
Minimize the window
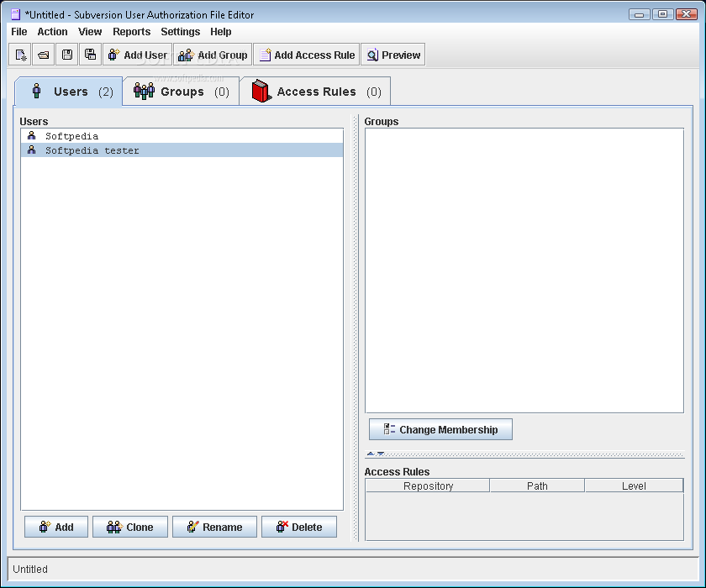pyautogui.click(x=639, y=14)
